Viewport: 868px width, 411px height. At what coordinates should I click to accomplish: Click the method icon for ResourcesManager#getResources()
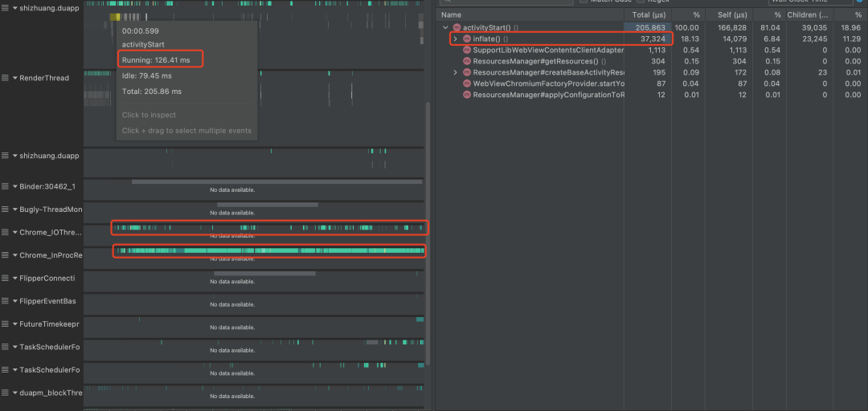pyautogui.click(x=467, y=61)
